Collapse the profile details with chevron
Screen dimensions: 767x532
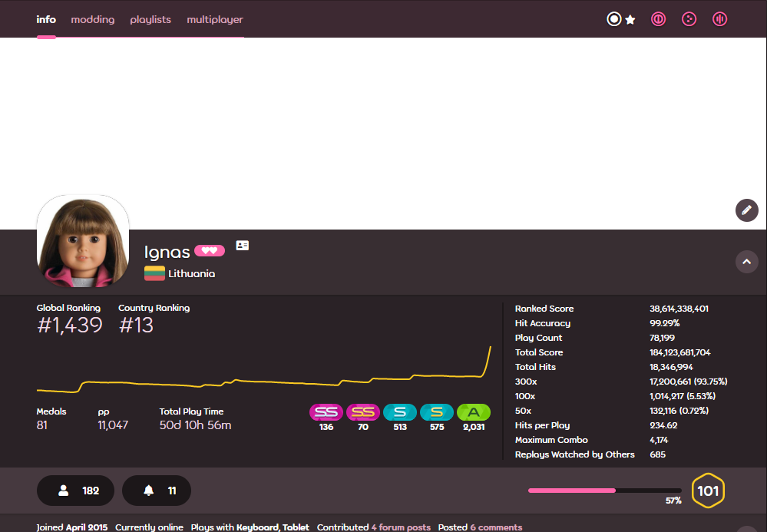(746, 262)
